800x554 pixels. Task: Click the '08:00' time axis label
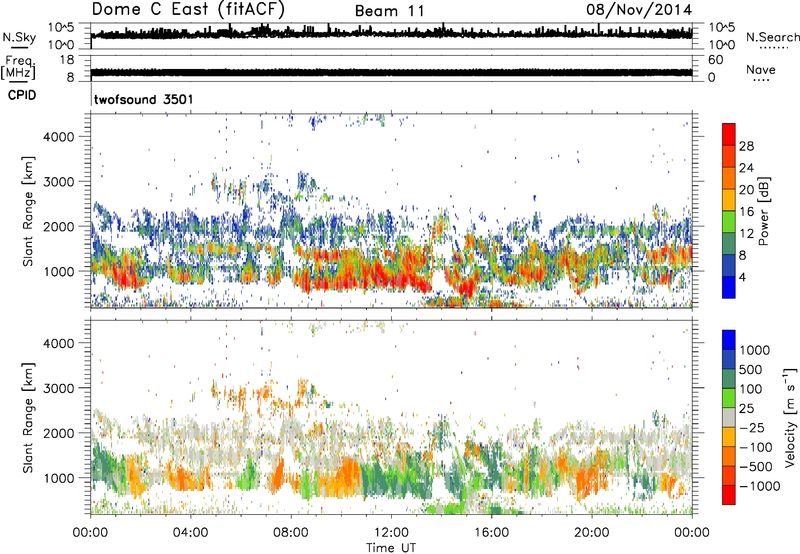click(291, 533)
